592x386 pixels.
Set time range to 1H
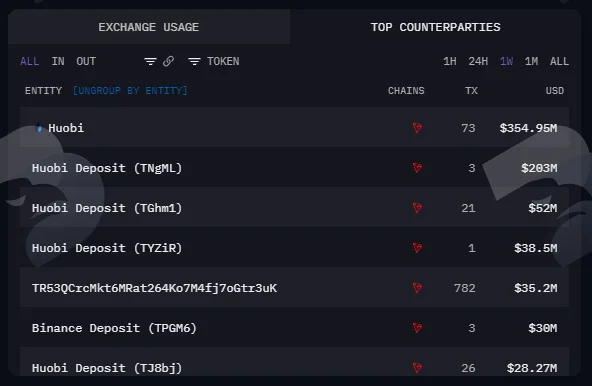tap(450, 61)
